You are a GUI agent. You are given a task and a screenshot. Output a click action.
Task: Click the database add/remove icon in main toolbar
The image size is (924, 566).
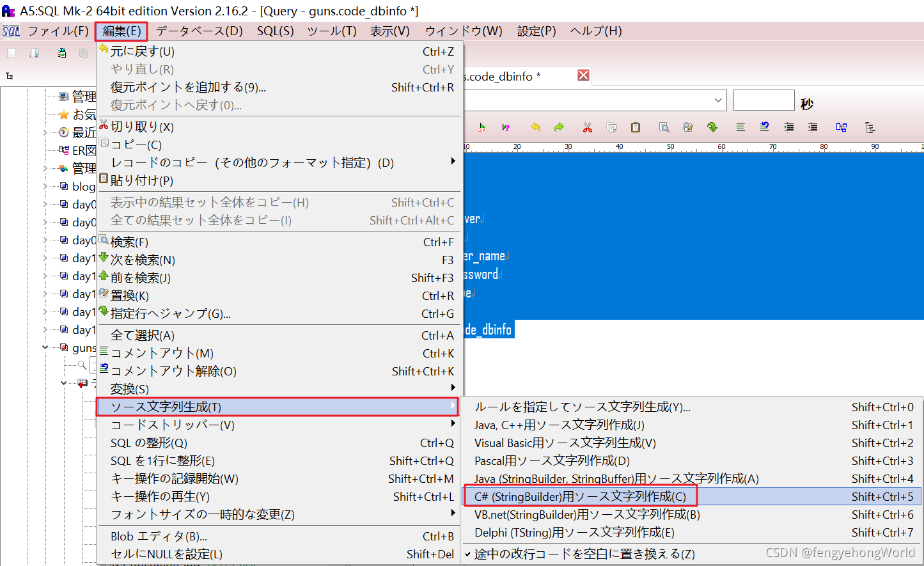click(61, 53)
